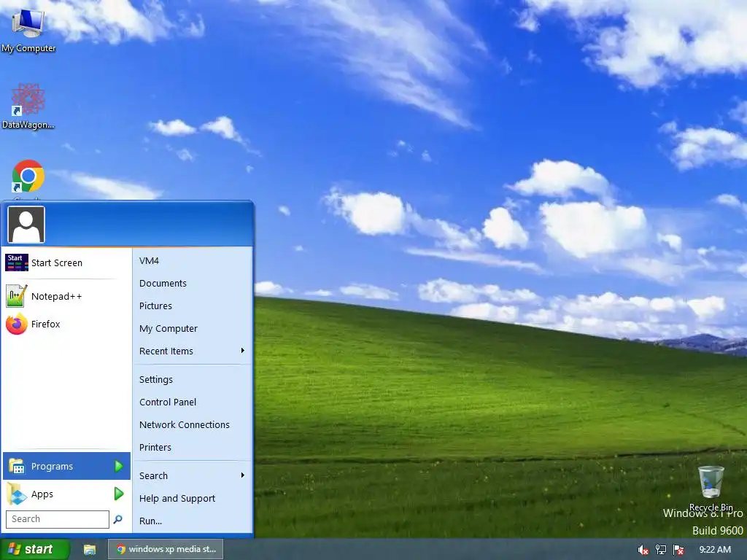
Task: Select the Recent Items label
Action: 166,351
